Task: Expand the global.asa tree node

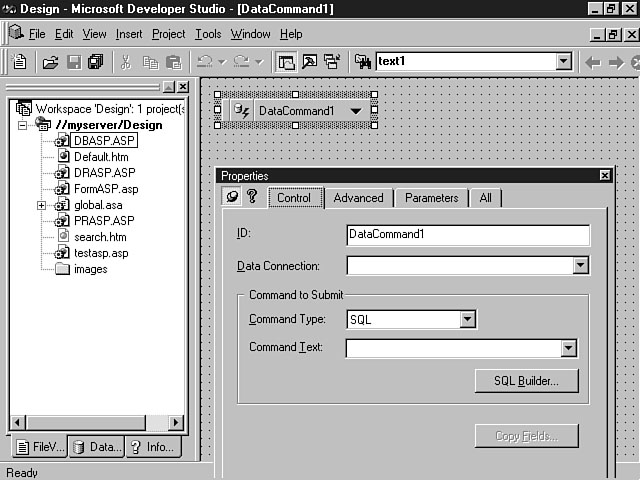Action: point(42,205)
